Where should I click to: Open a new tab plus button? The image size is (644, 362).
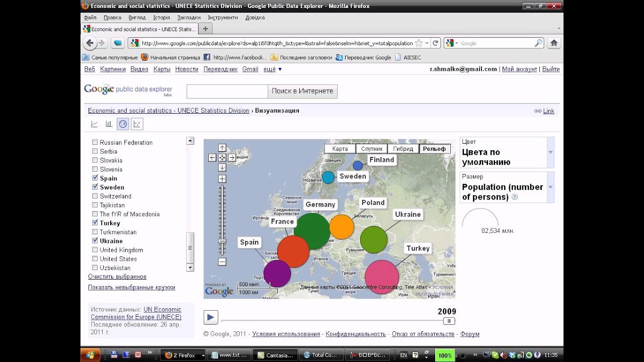pyautogui.click(x=205, y=29)
